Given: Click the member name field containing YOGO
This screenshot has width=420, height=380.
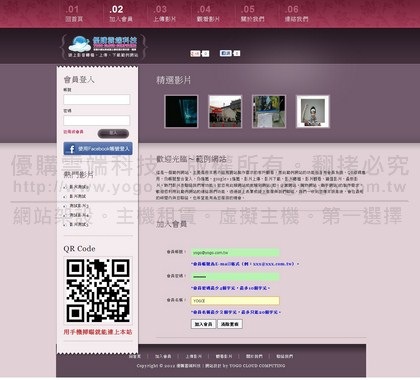Looking at the screenshot, I should point(235,301).
